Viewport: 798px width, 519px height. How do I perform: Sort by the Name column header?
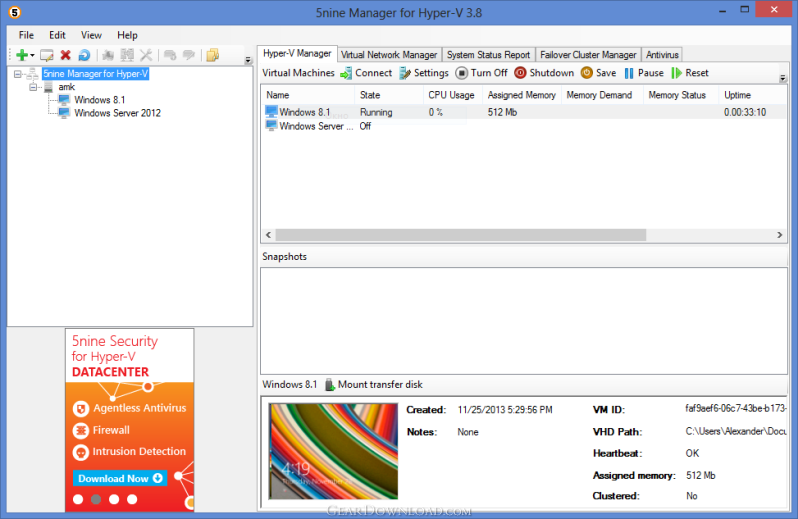point(308,95)
